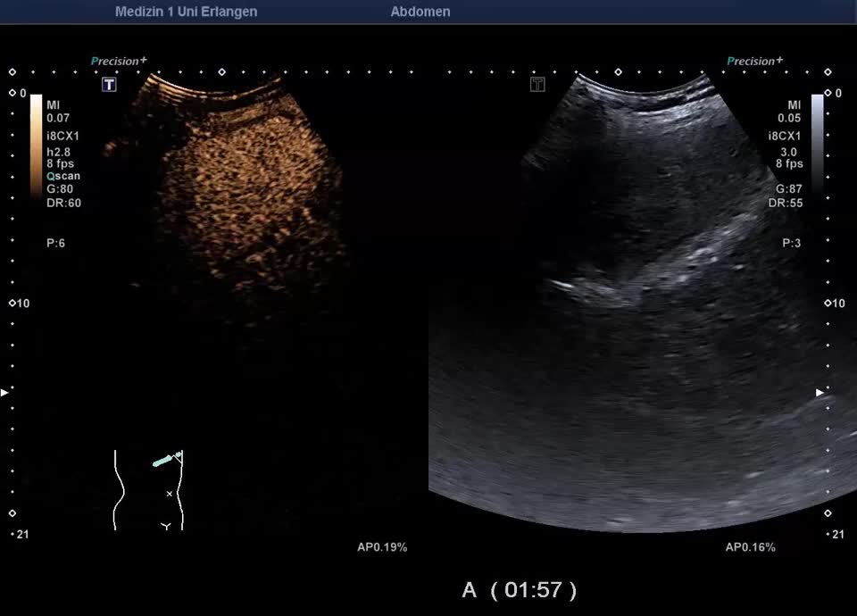Click the grayed T marker on B-mode image
The height and width of the screenshot is (616, 857).
pyautogui.click(x=537, y=85)
